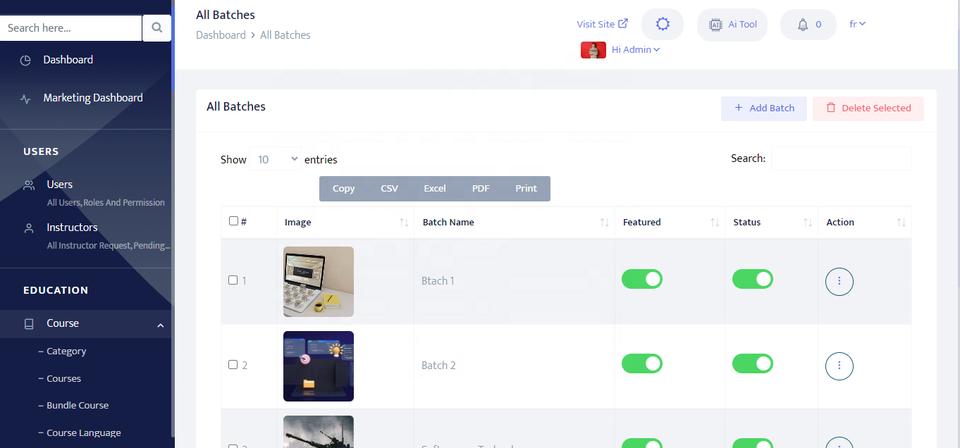The width and height of the screenshot is (960, 448).
Task: Click the Btach 1 laptop thumbnail
Action: click(318, 282)
